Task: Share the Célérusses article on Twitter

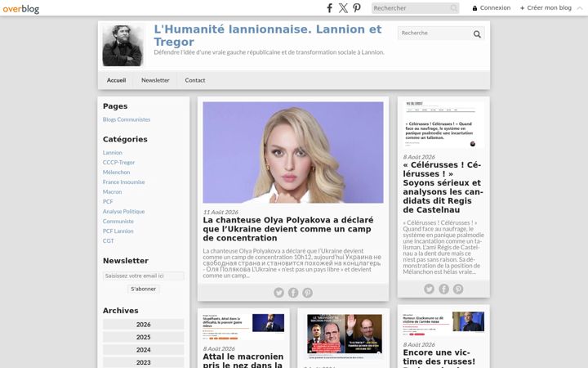Action: point(429,289)
